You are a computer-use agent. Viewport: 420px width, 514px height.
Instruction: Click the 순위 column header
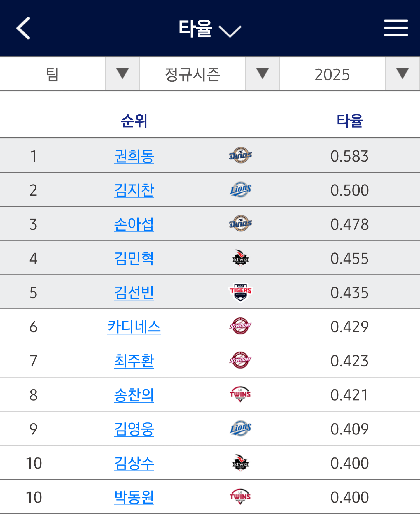tap(134, 121)
